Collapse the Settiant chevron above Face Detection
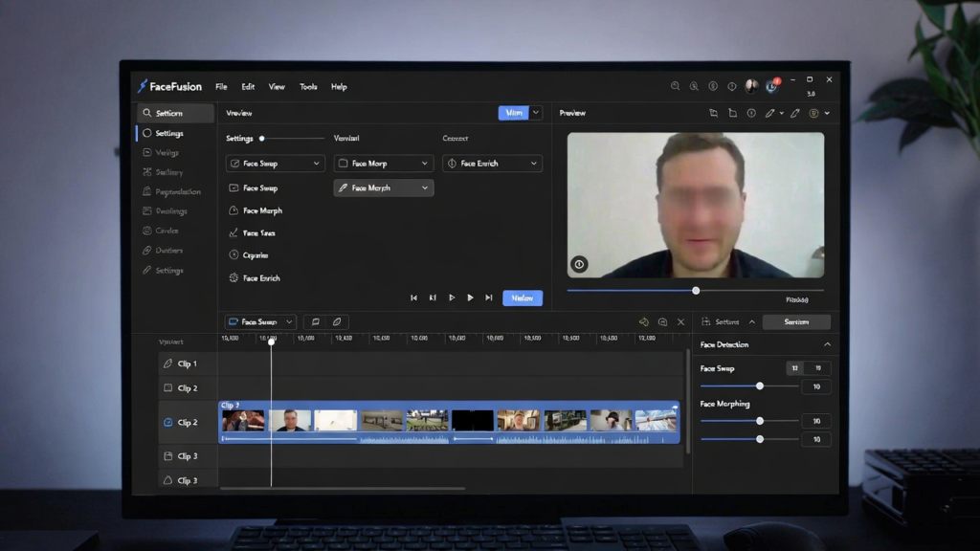The height and width of the screenshot is (551, 980). click(x=752, y=321)
